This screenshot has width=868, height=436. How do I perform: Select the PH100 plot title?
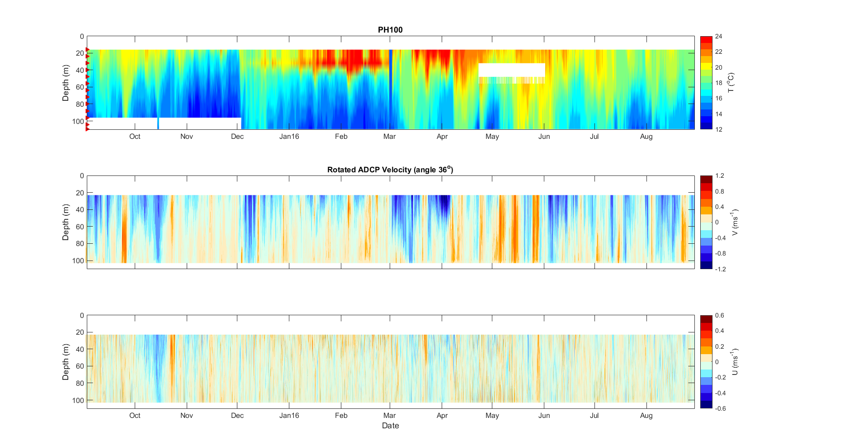pyautogui.click(x=390, y=30)
